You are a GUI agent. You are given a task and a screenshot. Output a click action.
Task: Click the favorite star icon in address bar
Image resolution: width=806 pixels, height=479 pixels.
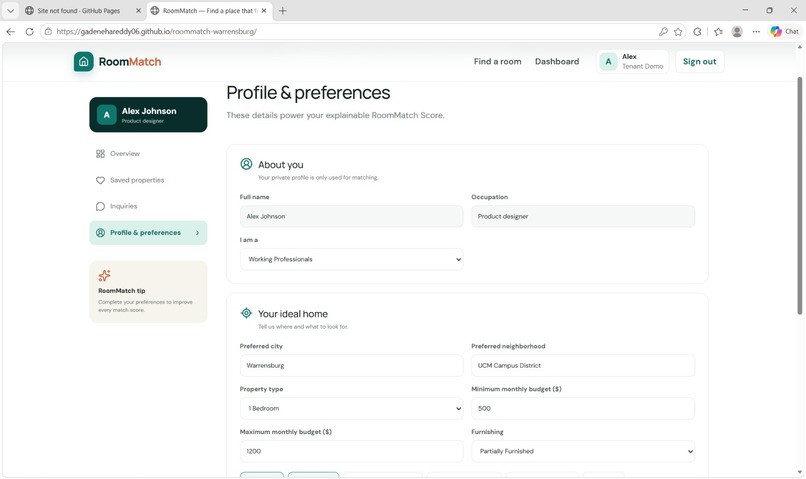(x=678, y=31)
